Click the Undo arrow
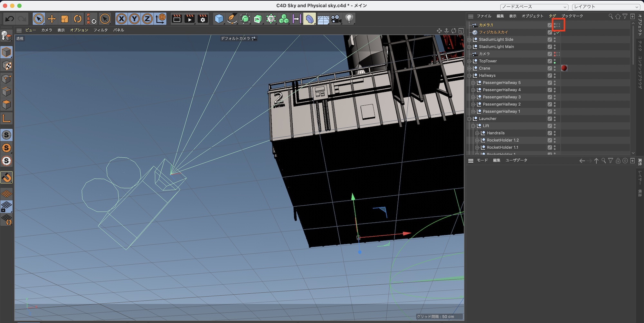Image resolution: width=644 pixels, height=323 pixels. pos(10,19)
